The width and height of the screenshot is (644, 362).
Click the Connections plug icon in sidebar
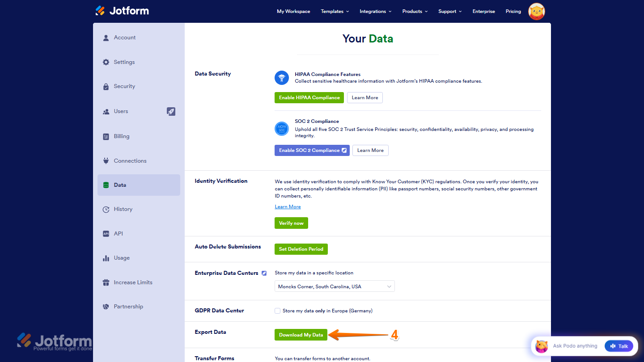106,161
